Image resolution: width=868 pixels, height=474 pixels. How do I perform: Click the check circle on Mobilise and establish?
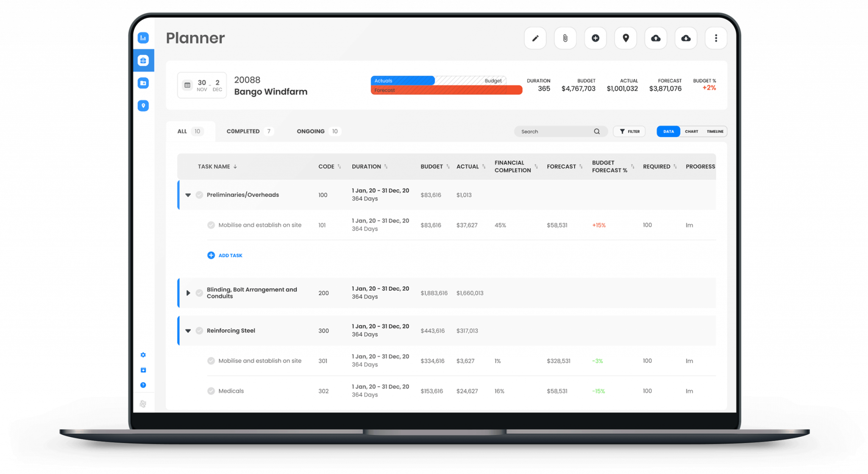(211, 225)
